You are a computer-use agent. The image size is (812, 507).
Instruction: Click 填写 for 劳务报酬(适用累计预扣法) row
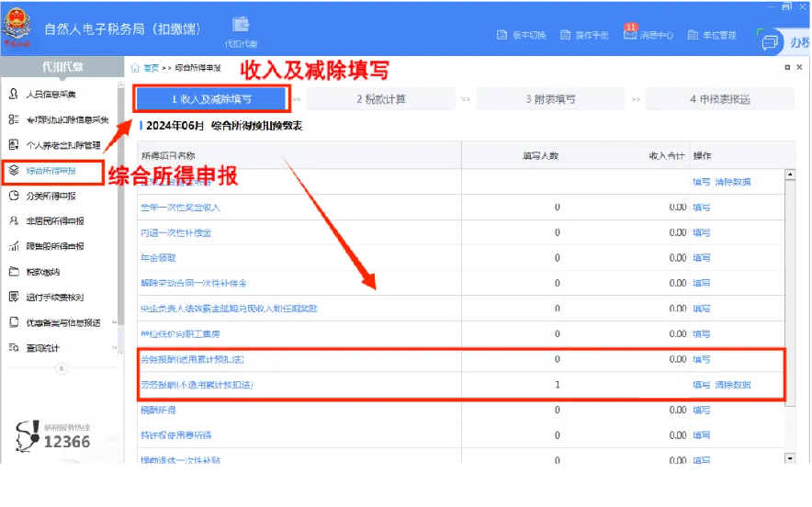tap(701, 359)
